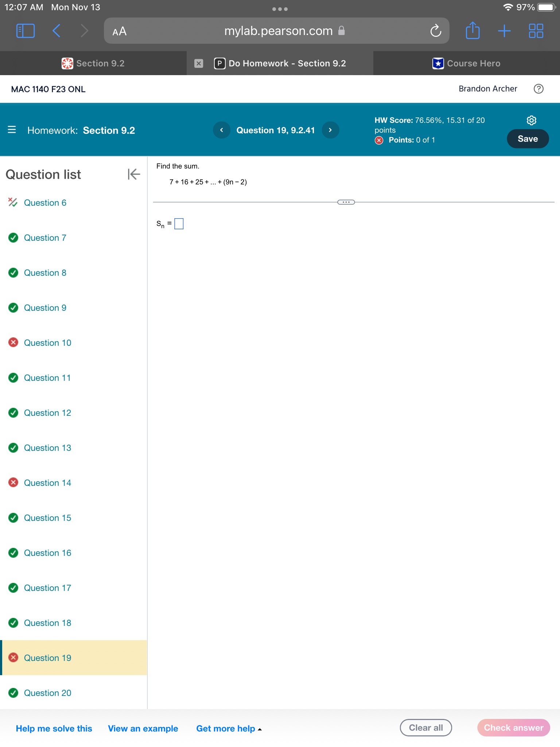Viewport: 560px width, 747px height.
Task: Open Question 15 in the list
Action: 48,518
